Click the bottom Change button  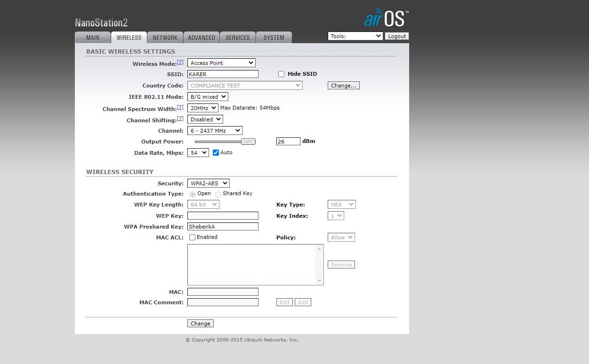(x=201, y=324)
